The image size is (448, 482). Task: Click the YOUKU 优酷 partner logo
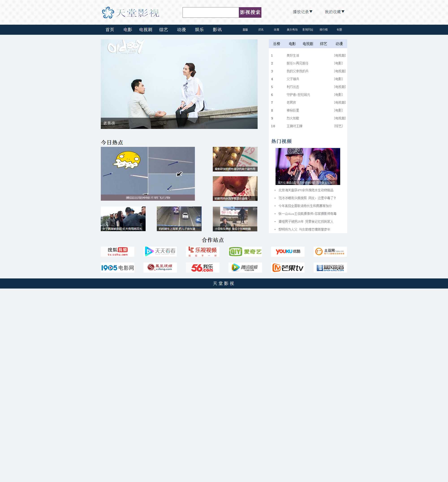288,252
